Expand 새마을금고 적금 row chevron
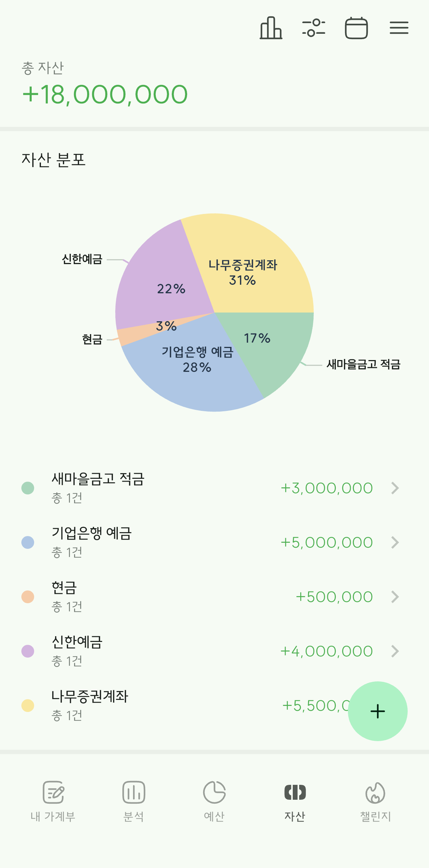 395,488
